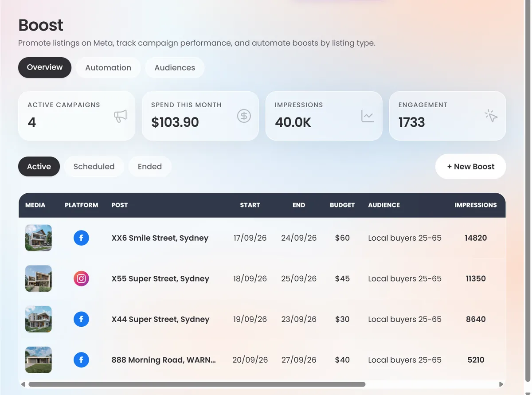Click the scrollbar left arrow

[23, 384]
